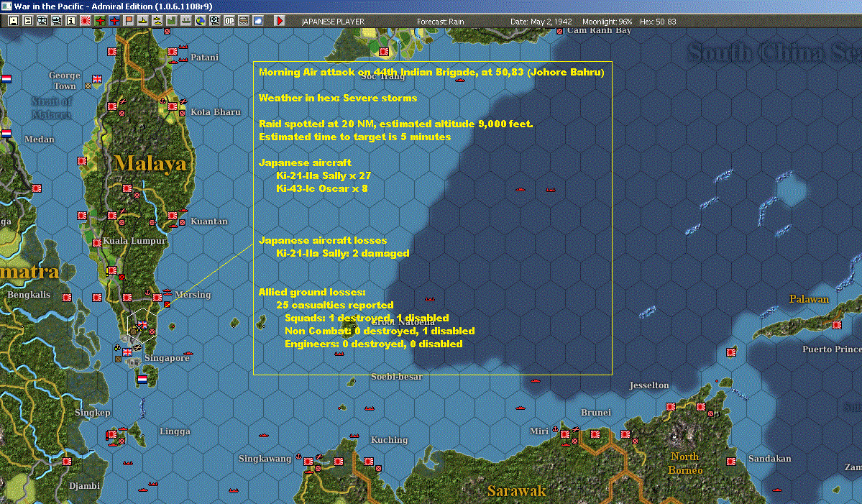Select the Dutch flag south of Singapore
Image resolution: width=862 pixels, height=504 pixels.
[x=142, y=379]
